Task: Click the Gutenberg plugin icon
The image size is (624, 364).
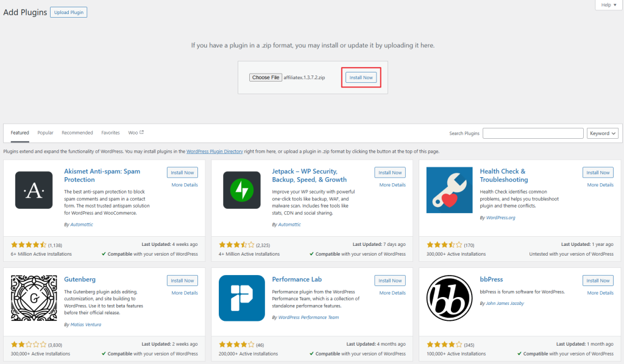Action: [34, 298]
